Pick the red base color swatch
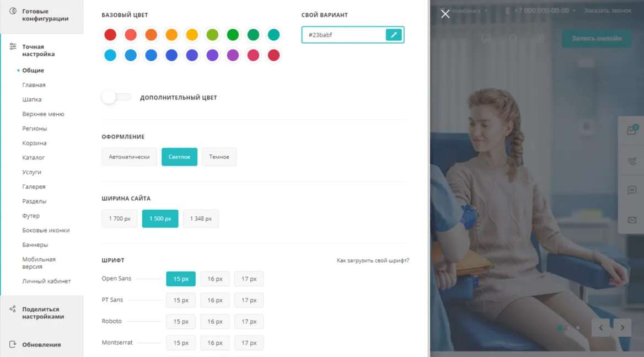Image resolution: width=644 pixels, height=357 pixels. point(110,35)
